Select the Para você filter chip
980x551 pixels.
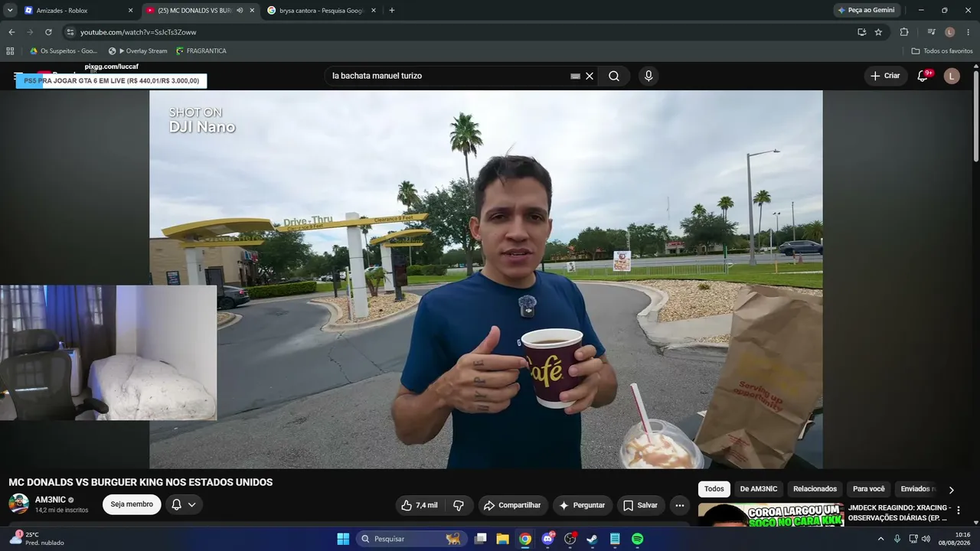[x=869, y=489]
